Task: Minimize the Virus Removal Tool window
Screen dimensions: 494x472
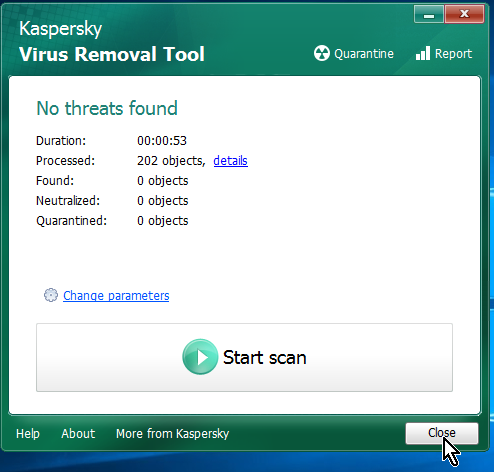Action: (429, 14)
